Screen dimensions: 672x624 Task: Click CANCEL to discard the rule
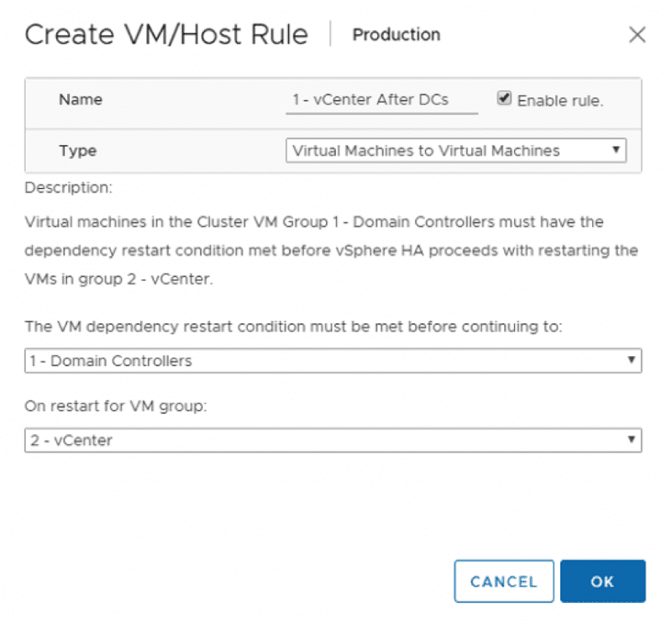[x=504, y=581]
